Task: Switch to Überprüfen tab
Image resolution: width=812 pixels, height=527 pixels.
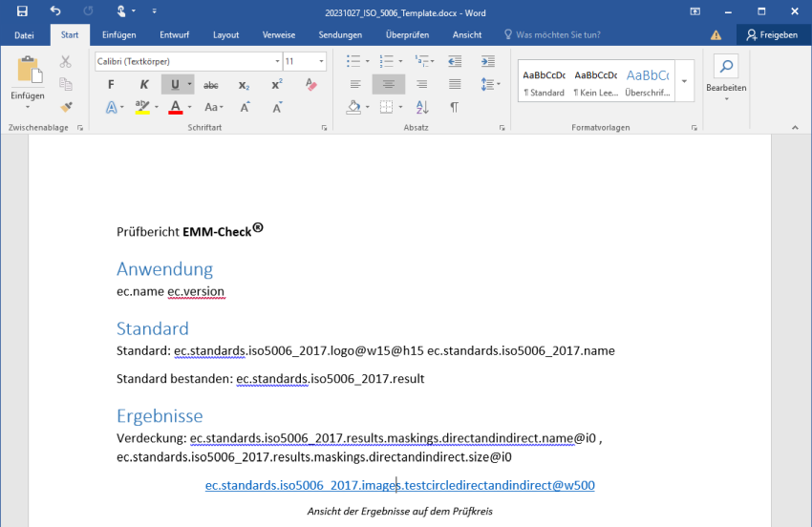Action: coord(408,35)
